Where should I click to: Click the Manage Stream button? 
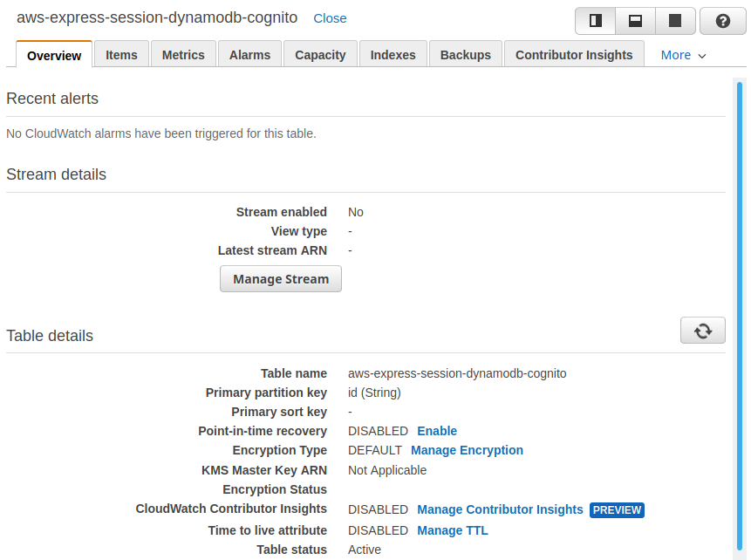[281, 279]
